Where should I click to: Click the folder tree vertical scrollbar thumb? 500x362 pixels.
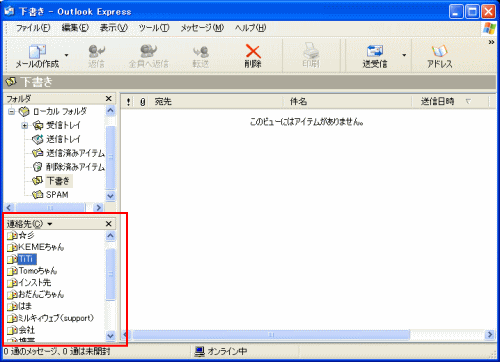pos(111,157)
